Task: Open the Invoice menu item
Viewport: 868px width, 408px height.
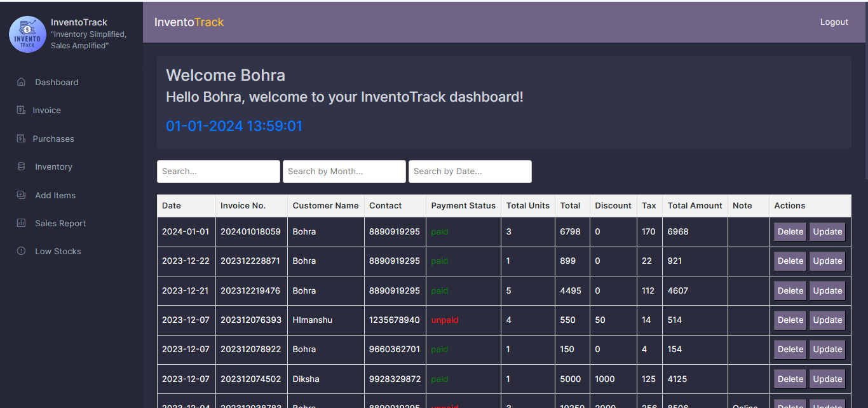Action: pyautogui.click(x=46, y=110)
